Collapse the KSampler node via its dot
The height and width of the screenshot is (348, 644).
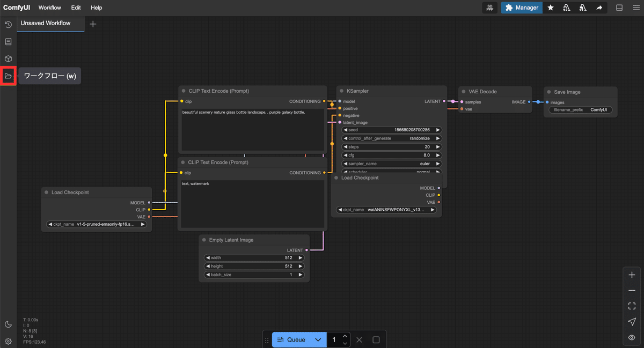tap(340, 91)
